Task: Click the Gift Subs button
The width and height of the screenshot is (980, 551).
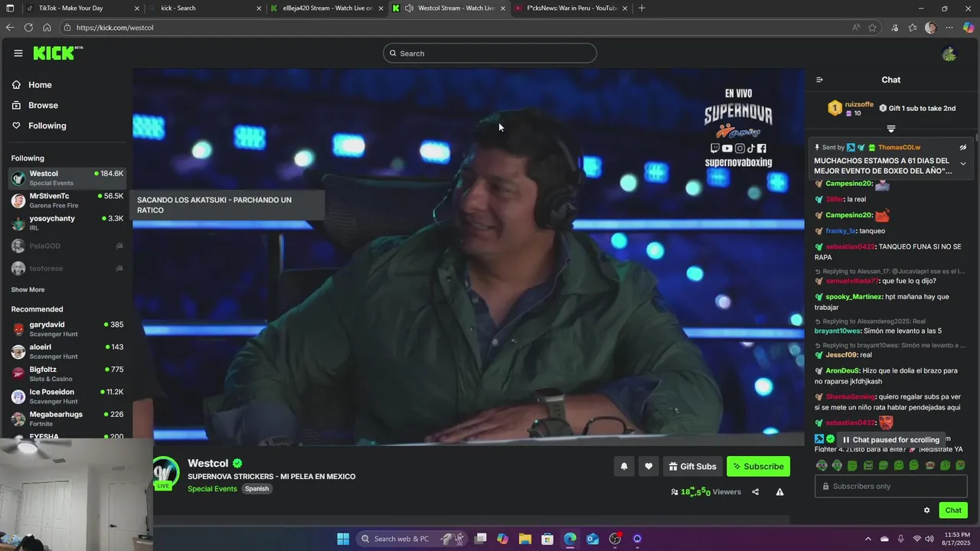Action: point(692,466)
